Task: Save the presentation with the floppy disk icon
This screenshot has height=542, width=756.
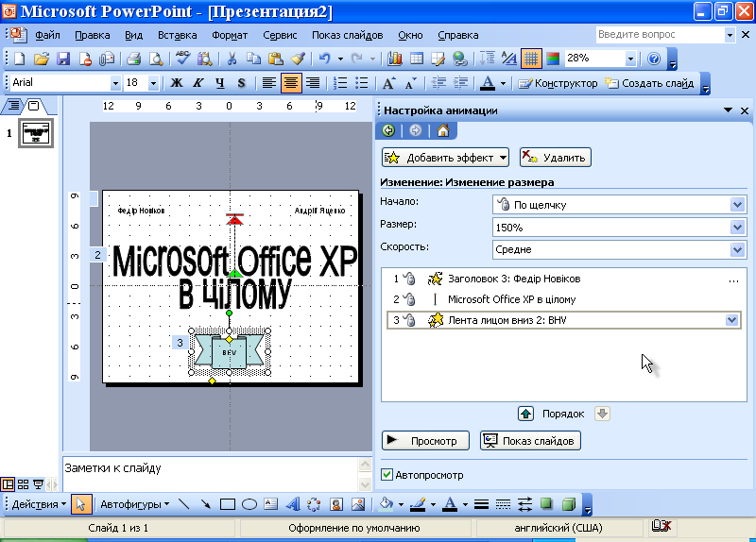Action: pos(63,59)
